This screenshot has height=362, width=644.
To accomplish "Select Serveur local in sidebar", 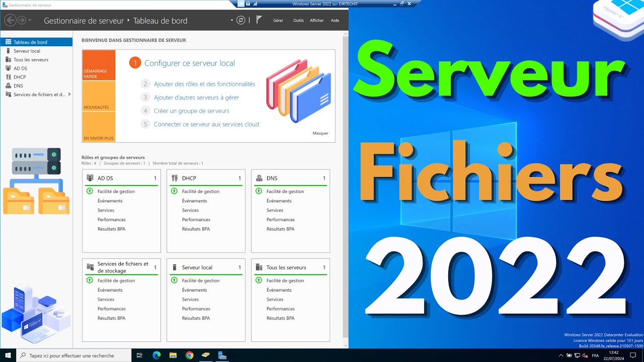I will coord(36,51).
